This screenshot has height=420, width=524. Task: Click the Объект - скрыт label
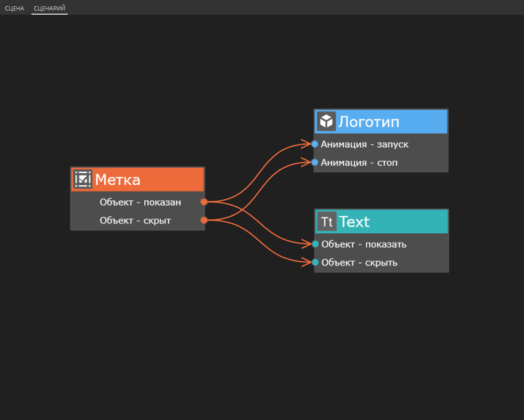click(x=135, y=220)
